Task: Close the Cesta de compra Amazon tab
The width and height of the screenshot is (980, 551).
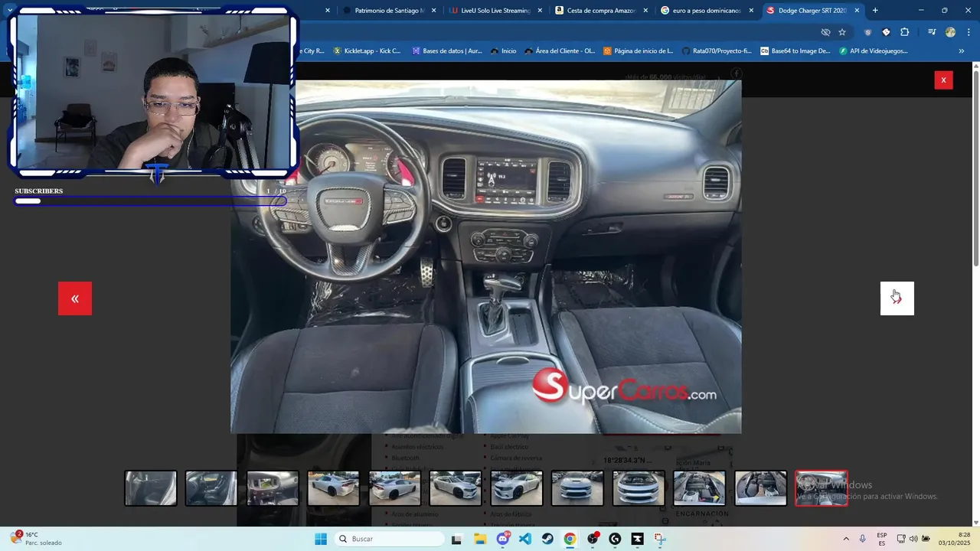Action: pos(645,11)
